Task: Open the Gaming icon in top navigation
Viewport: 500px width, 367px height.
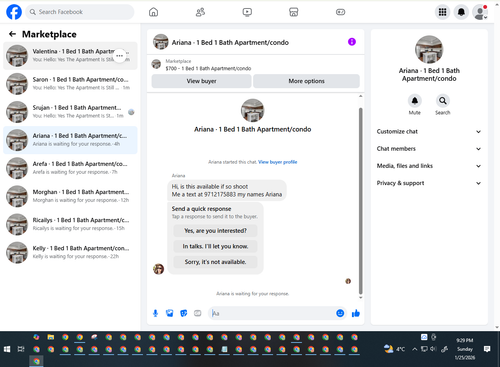Action: click(x=340, y=12)
